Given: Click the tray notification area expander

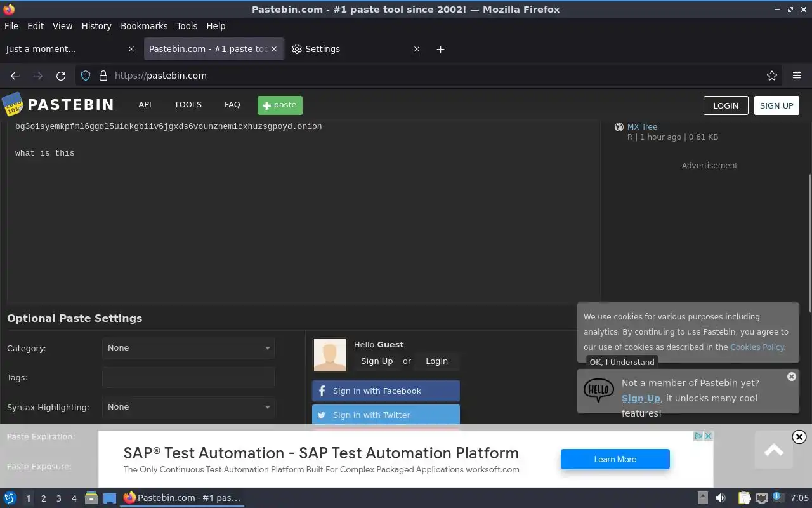Looking at the screenshot, I should 702,498.
